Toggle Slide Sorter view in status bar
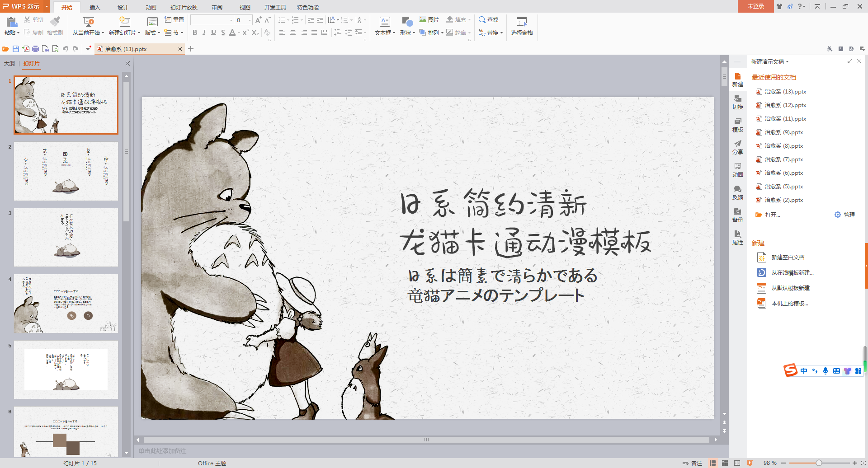Image resolution: width=868 pixels, height=468 pixels. click(725, 463)
